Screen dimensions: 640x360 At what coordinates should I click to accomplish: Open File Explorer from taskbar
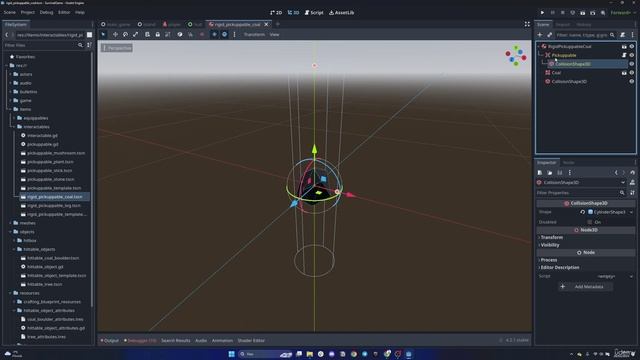coord(310,354)
